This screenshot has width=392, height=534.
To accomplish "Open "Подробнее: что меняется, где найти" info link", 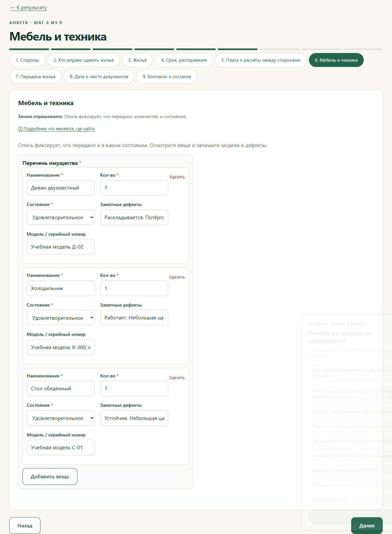I will coord(56,129).
